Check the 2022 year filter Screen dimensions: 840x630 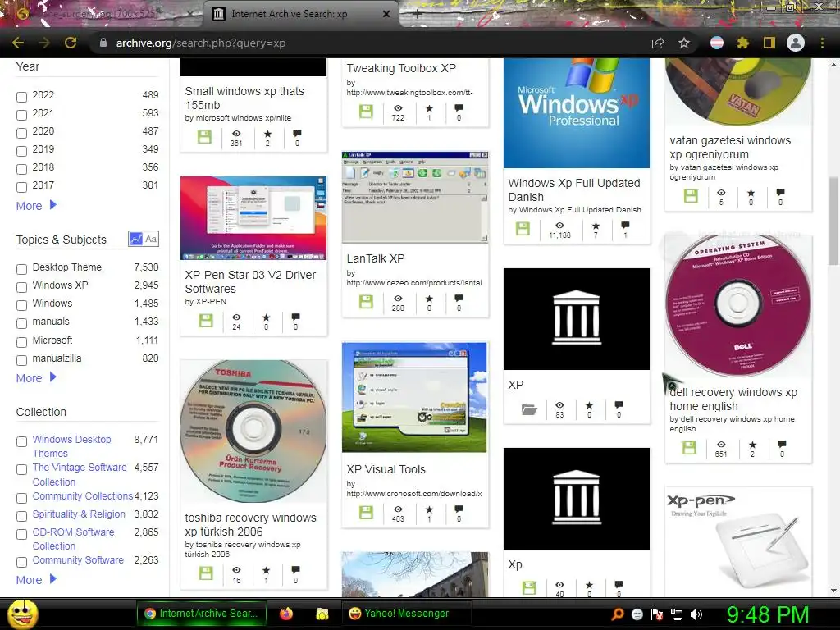tap(21, 97)
